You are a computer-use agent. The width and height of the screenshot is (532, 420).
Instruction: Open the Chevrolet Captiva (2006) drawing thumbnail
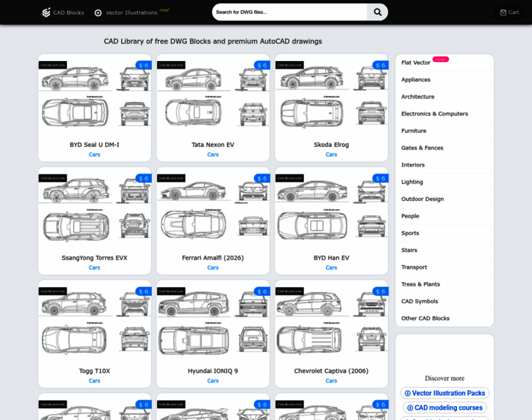(x=332, y=321)
